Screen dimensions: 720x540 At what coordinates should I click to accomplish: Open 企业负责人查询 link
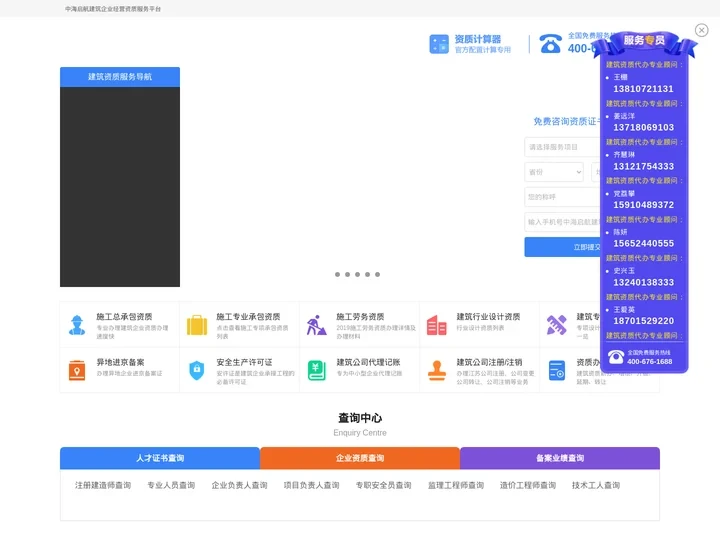tap(239, 485)
